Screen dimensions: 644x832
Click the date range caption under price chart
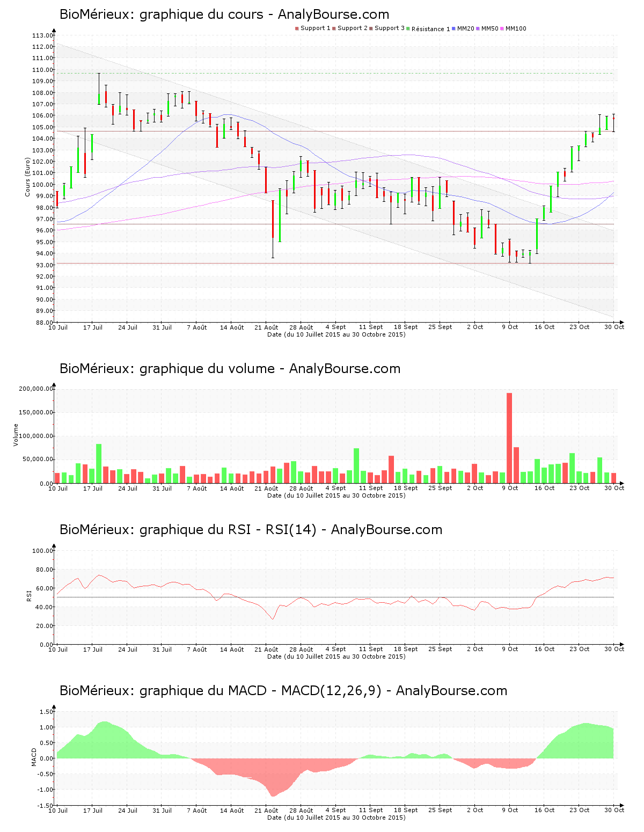[336, 334]
